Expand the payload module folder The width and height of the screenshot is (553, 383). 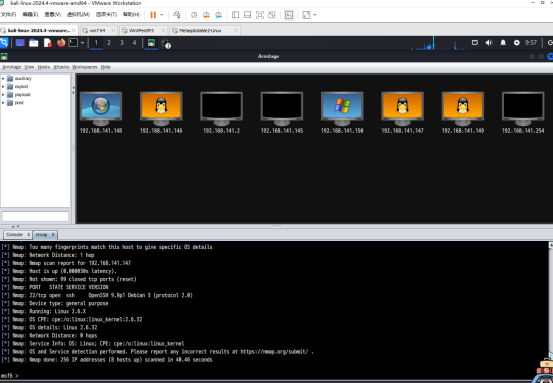[4, 95]
